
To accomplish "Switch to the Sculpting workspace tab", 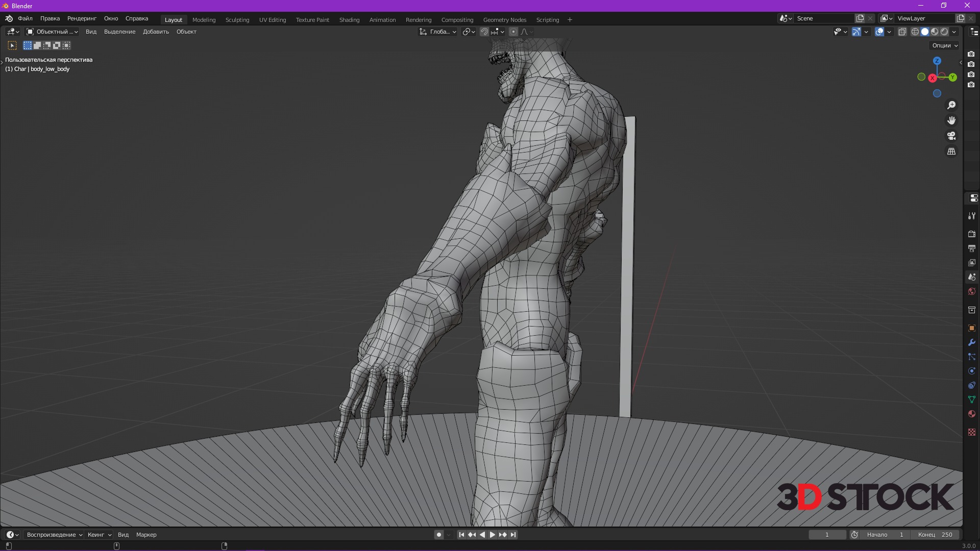I will pos(237,20).
